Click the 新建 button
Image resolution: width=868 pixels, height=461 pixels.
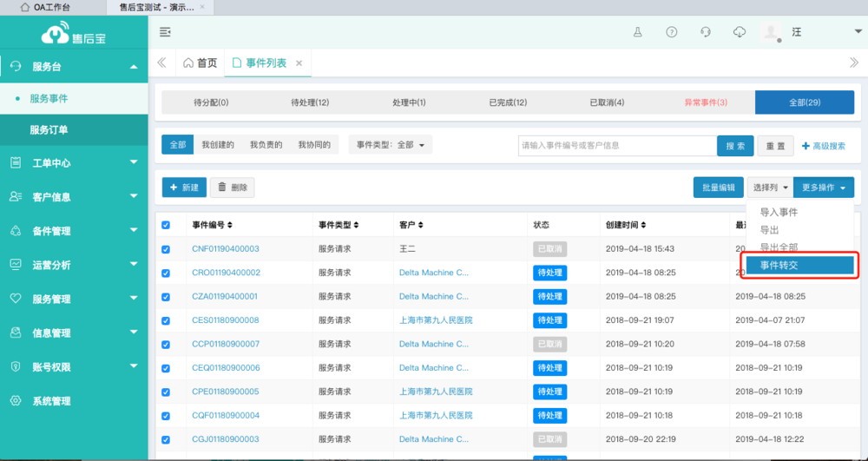click(x=184, y=188)
